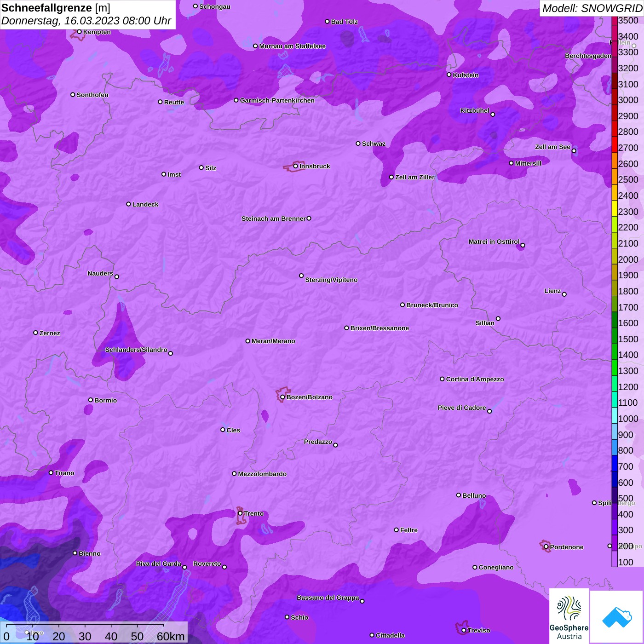The image size is (644, 644).
Task: Click the Imst label
Action: (174, 174)
